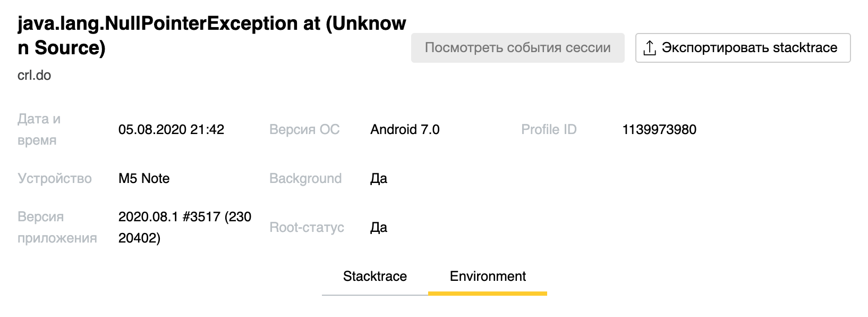Select the crl.do subtitle text
Image resolution: width=868 pixels, height=317 pixels.
(35, 76)
